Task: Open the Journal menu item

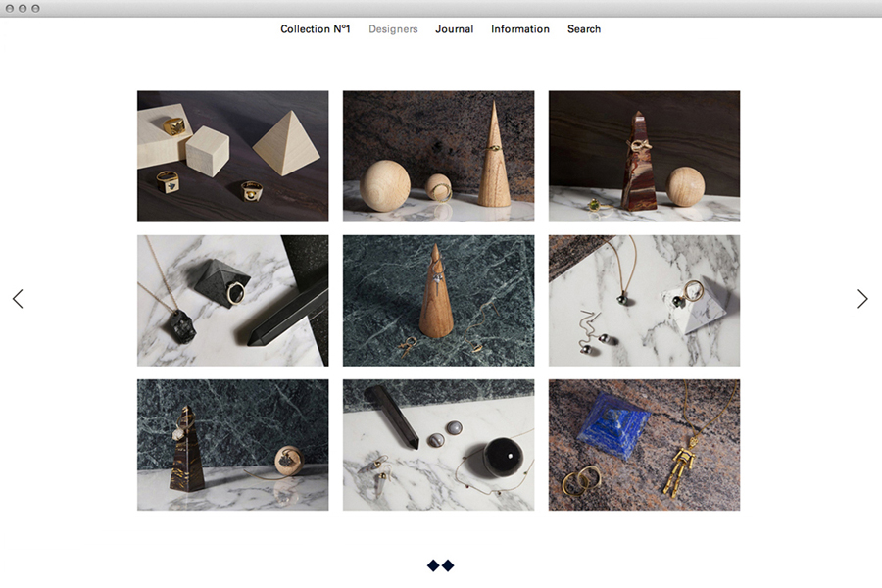Action: [454, 29]
